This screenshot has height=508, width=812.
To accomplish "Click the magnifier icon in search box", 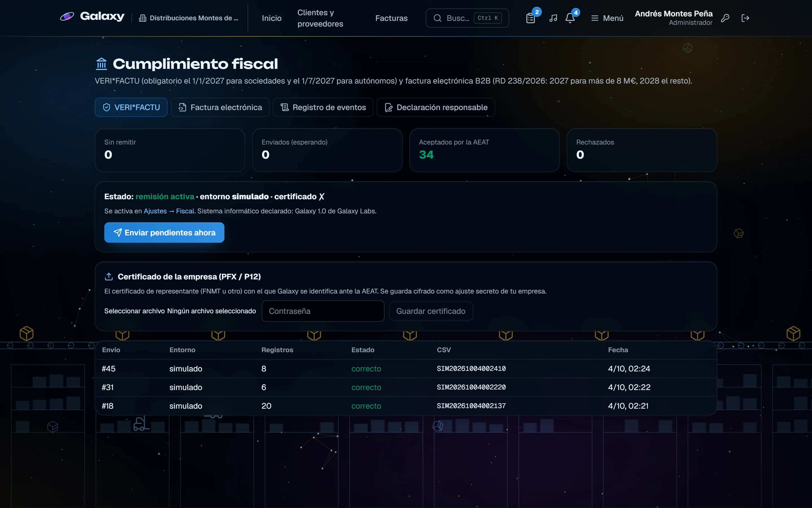I will tap(438, 18).
